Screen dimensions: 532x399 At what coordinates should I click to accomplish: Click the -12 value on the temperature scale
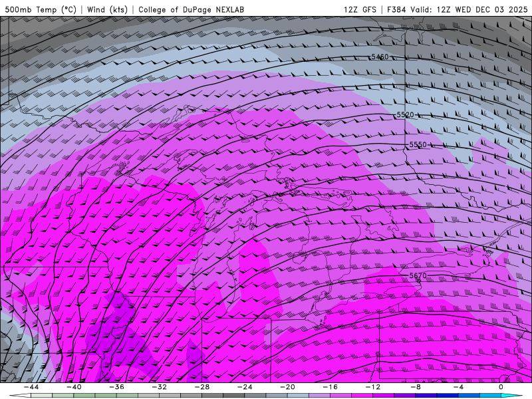(373, 387)
